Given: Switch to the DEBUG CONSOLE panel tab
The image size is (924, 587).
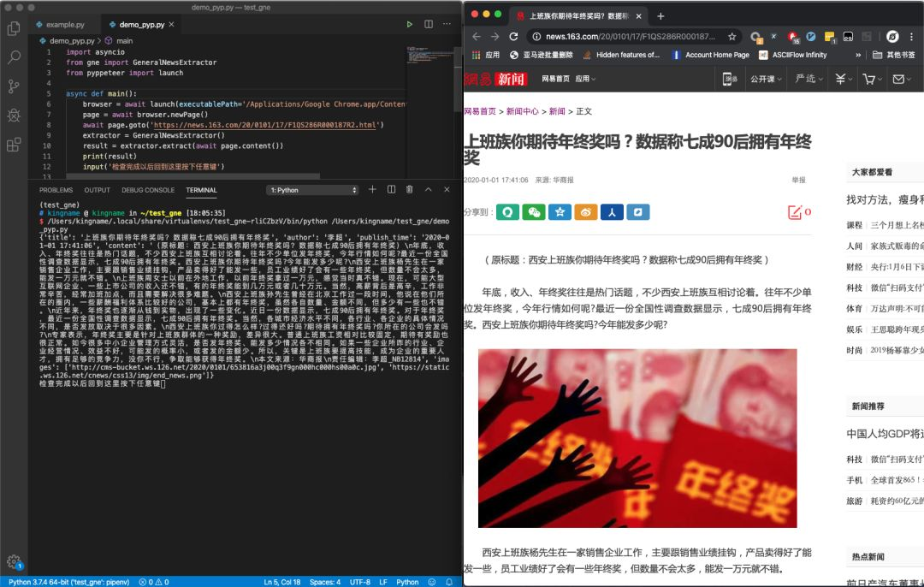Looking at the screenshot, I should click(147, 190).
